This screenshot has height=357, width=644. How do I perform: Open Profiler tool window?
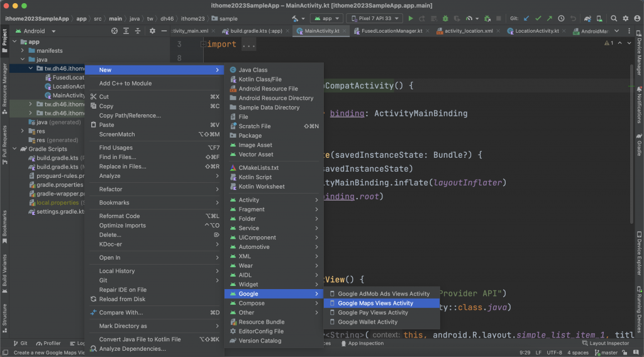tap(48, 343)
